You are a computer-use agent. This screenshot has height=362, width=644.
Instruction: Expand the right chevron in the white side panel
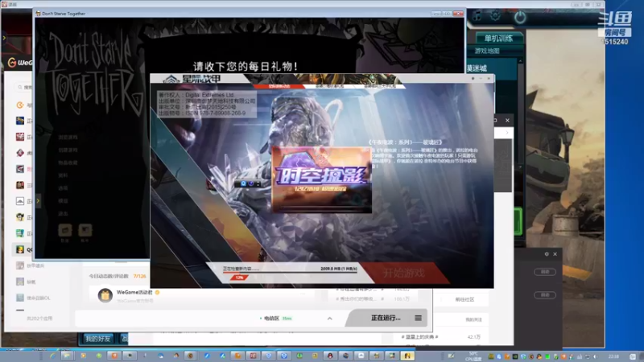click(x=507, y=132)
